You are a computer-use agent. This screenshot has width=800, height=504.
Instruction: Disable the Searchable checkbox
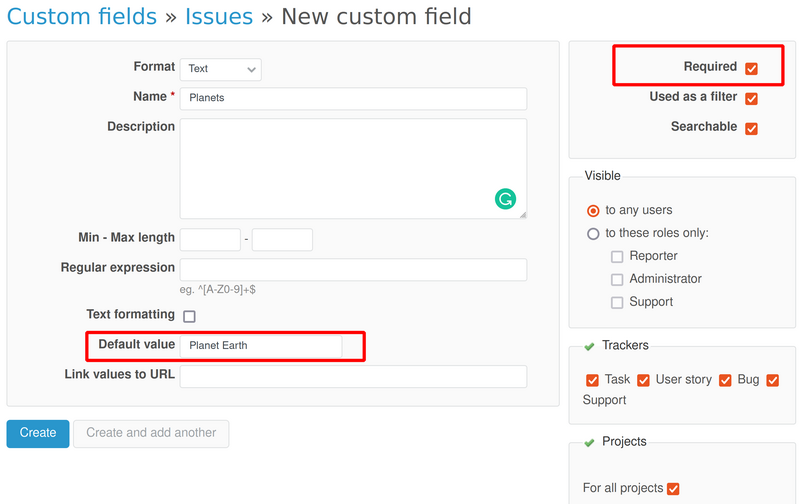751,128
